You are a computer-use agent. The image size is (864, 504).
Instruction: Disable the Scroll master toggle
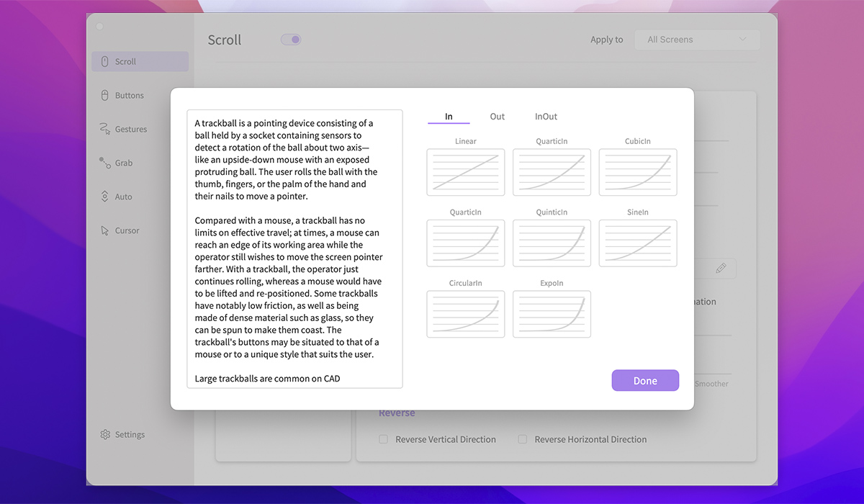point(290,40)
